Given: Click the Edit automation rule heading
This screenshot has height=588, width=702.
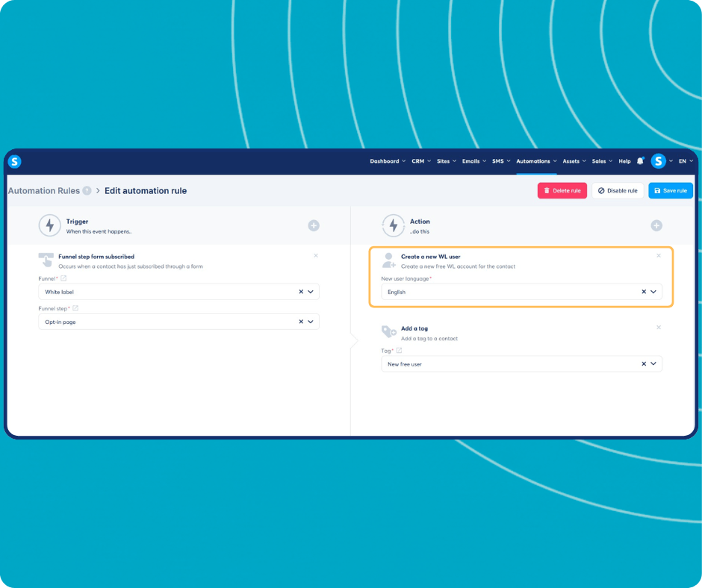Looking at the screenshot, I should pos(146,190).
